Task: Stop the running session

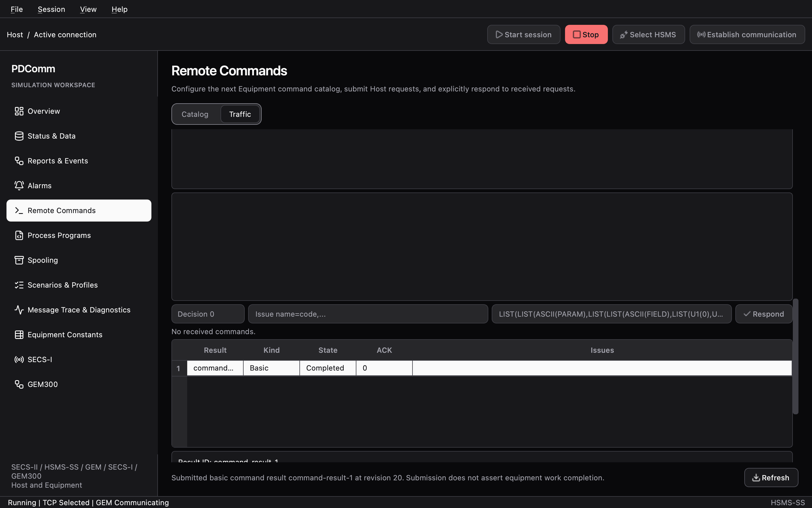Action: coord(586,35)
